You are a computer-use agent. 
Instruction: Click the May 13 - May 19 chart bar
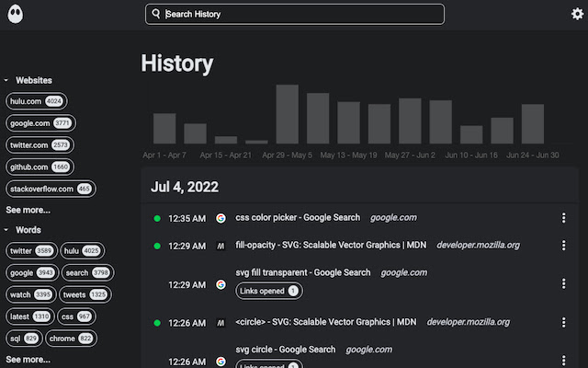[x=349, y=122]
